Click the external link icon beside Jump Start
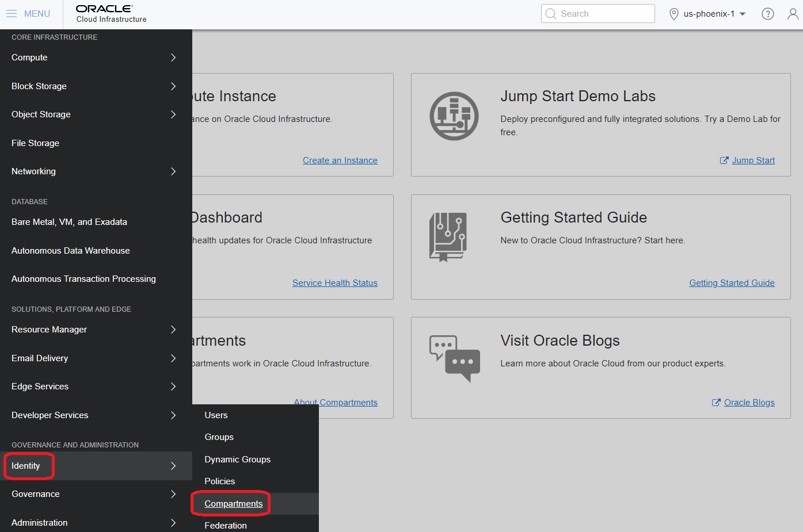Viewport: 803px width, 532px height. (724, 160)
